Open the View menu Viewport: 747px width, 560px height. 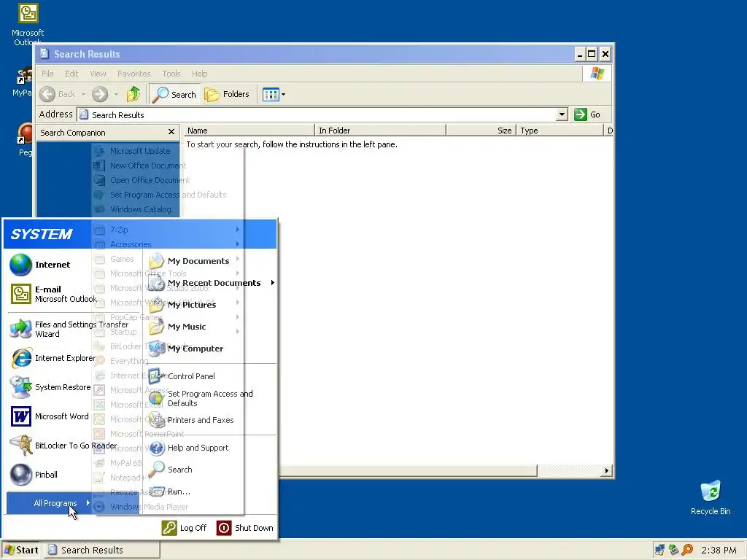pos(98,74)
